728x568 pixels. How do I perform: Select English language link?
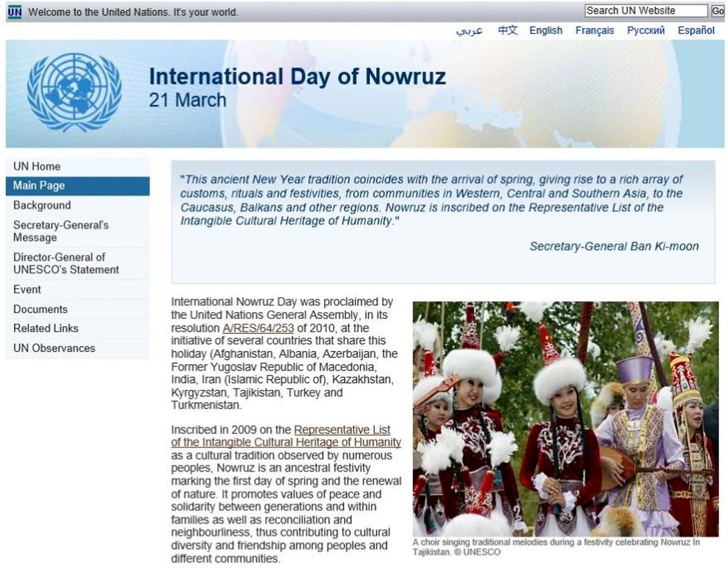click(x=545, y=30)
